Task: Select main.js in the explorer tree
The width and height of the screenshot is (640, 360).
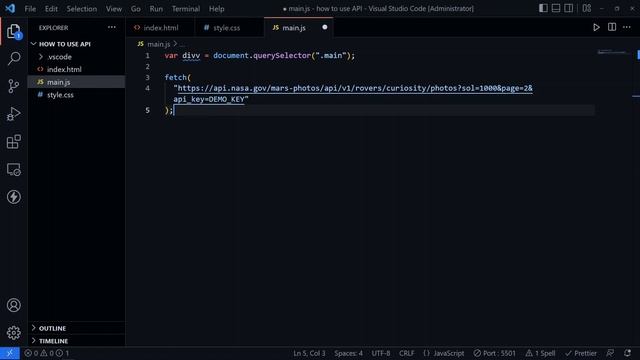Action: (76, 82)
